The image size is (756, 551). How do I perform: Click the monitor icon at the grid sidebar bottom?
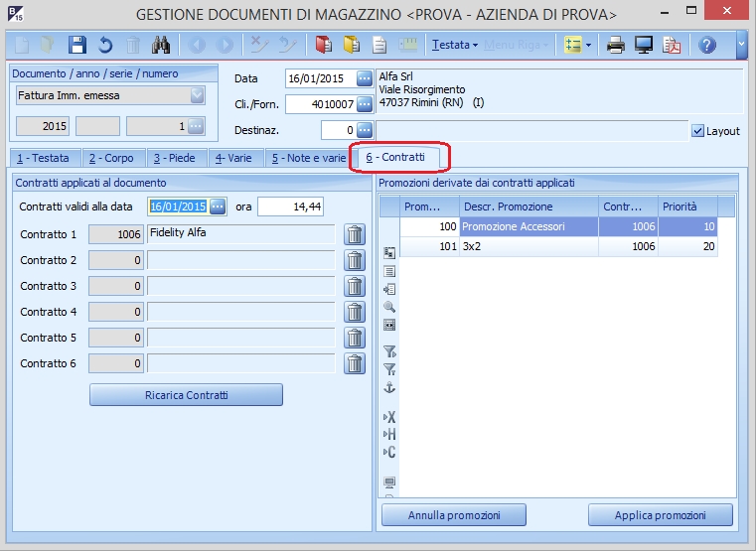coord(389,482)
